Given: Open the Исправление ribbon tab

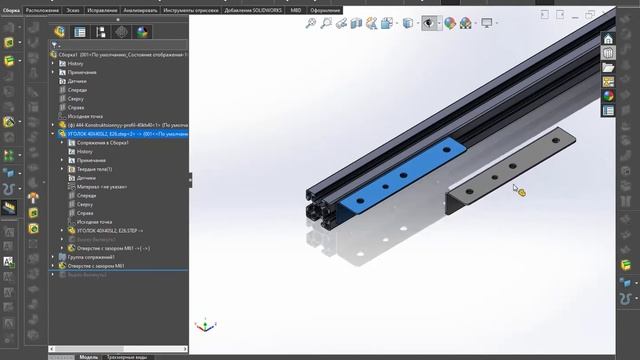Looking at the screenshot, I should 102,10.
